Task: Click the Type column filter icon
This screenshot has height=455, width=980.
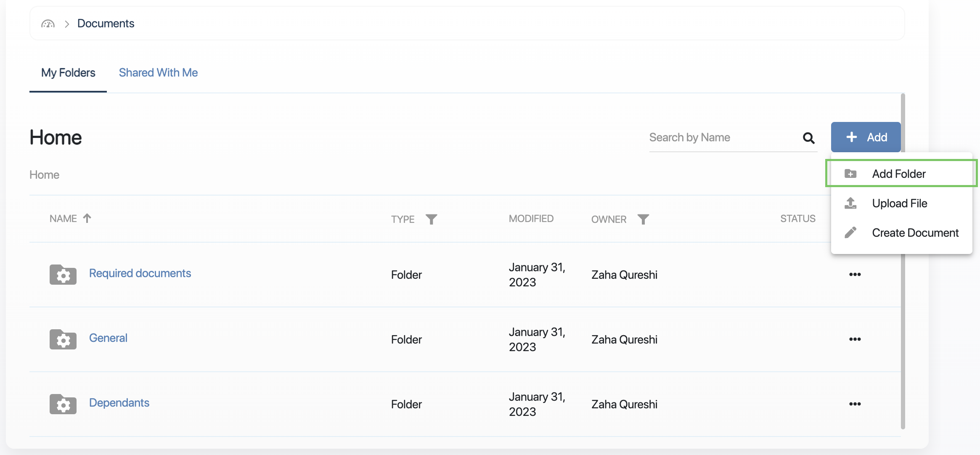Action: click(431, 219)
